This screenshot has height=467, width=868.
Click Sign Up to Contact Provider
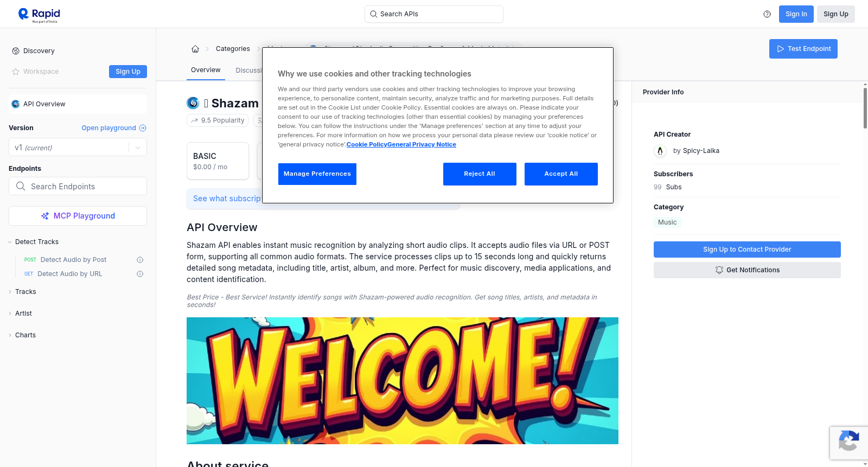[747, 250]
